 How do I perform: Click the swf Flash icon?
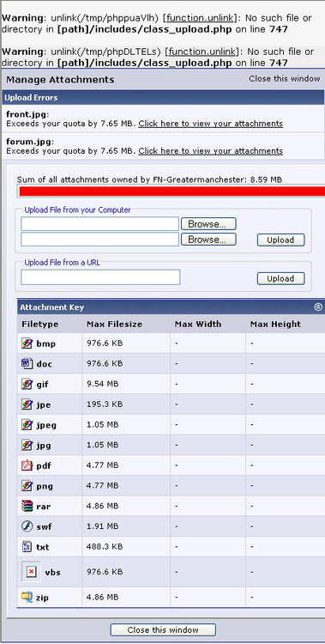(27, 526)
